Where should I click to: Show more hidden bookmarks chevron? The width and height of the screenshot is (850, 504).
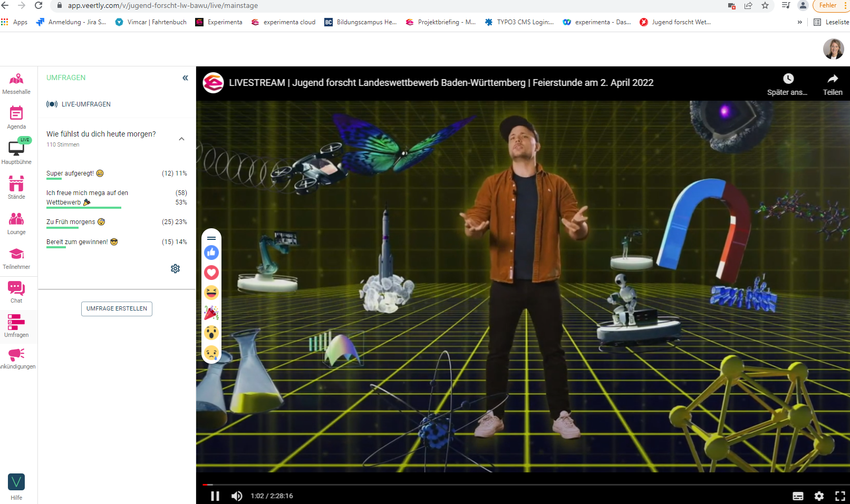[800, 22]
